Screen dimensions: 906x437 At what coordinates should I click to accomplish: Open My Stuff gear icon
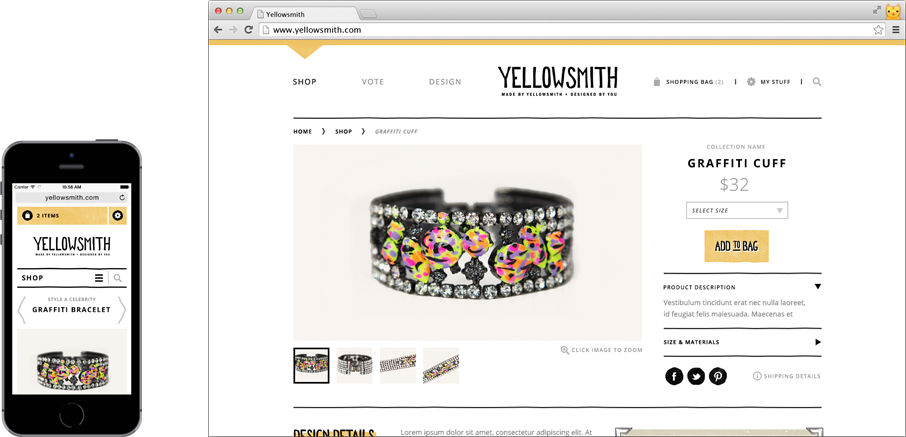751,82
